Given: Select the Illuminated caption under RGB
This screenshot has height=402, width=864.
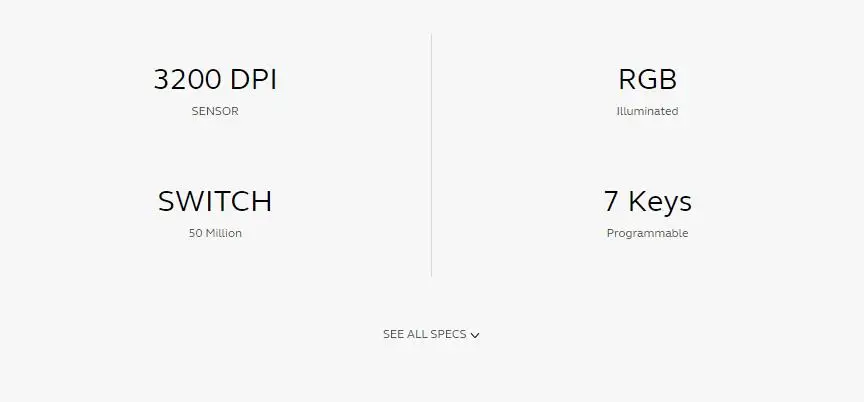Looking at the screenshot, I should 647,111.
